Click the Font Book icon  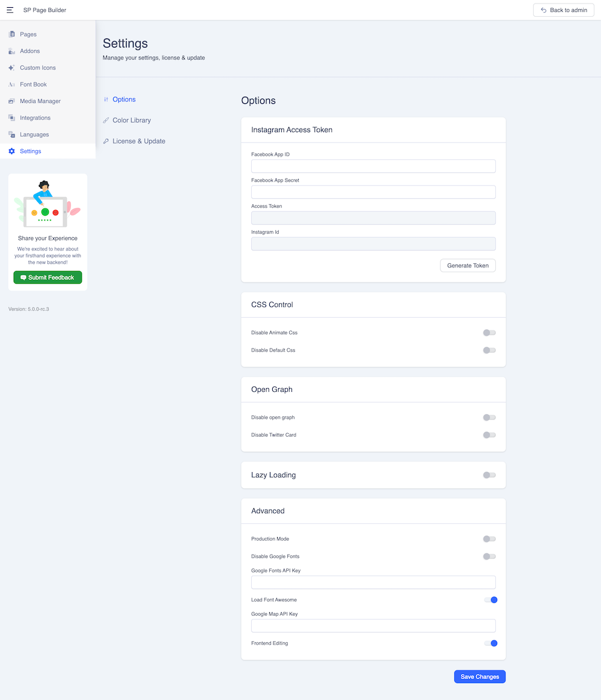point(11,85)
